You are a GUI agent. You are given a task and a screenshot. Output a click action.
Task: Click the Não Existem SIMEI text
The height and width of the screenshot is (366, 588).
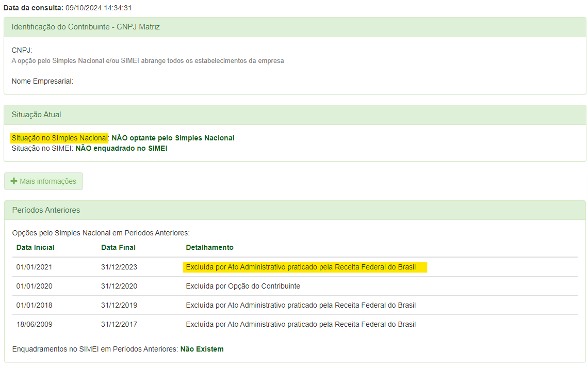point(201,348)
